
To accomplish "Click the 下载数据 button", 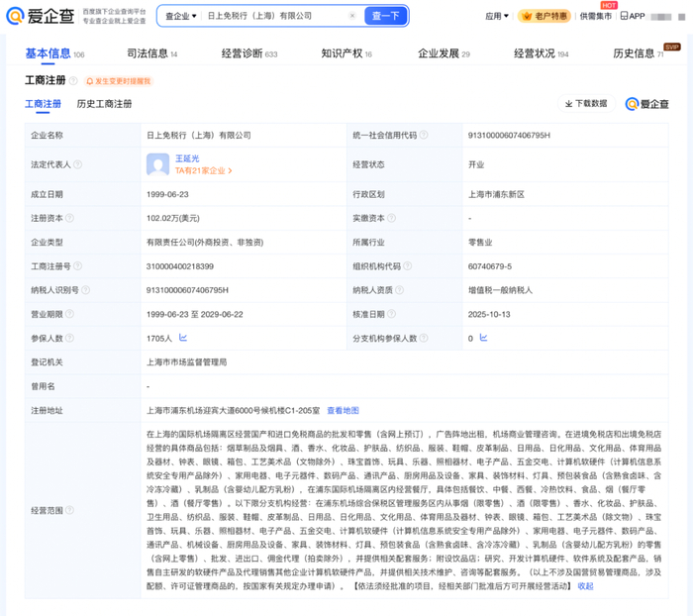I will click(x=585, y=103).
